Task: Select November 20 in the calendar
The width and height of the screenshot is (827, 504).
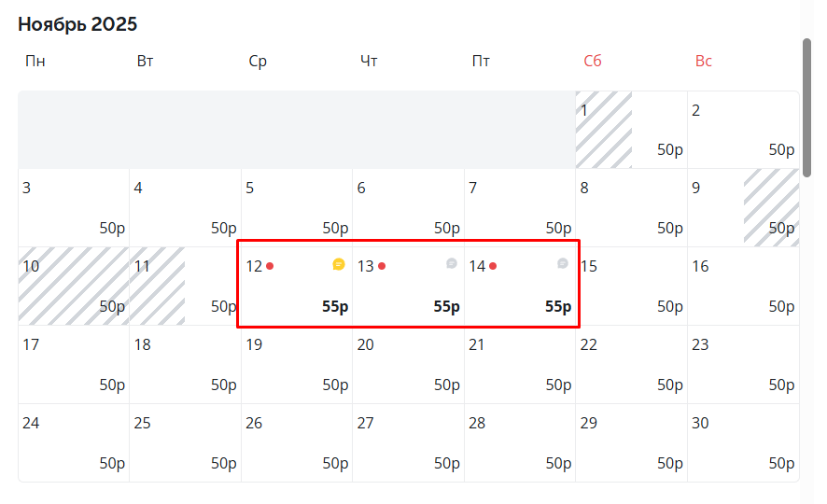Action: click(408, 364)
